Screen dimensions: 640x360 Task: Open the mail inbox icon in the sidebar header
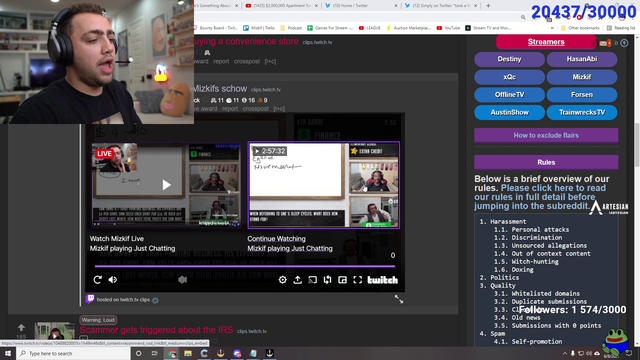click(603, 43)
